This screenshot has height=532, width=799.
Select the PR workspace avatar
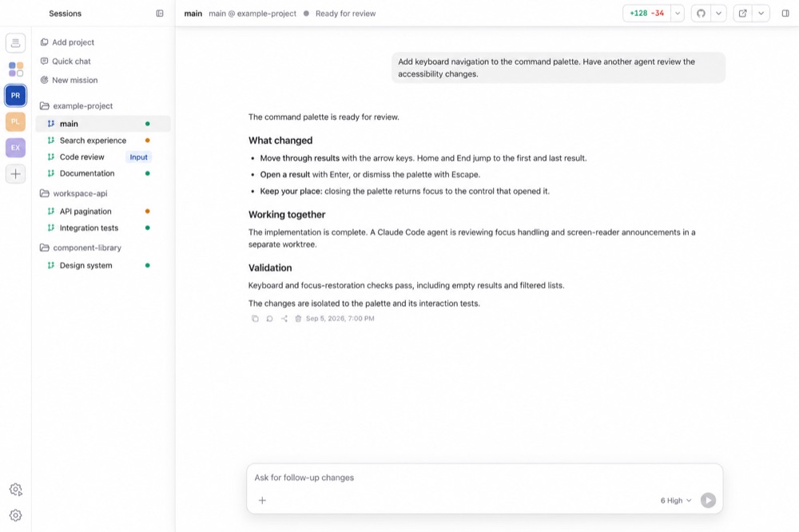(x=15, y=95)
